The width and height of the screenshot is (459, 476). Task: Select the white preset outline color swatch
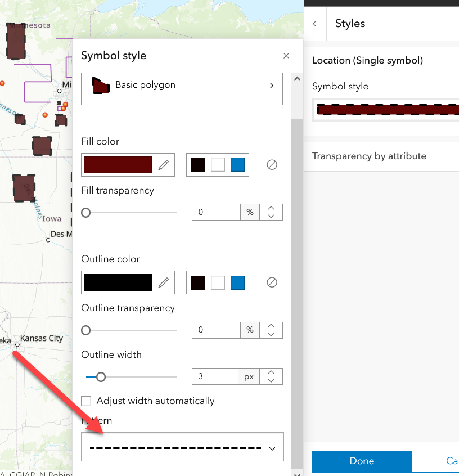(218, 282)
